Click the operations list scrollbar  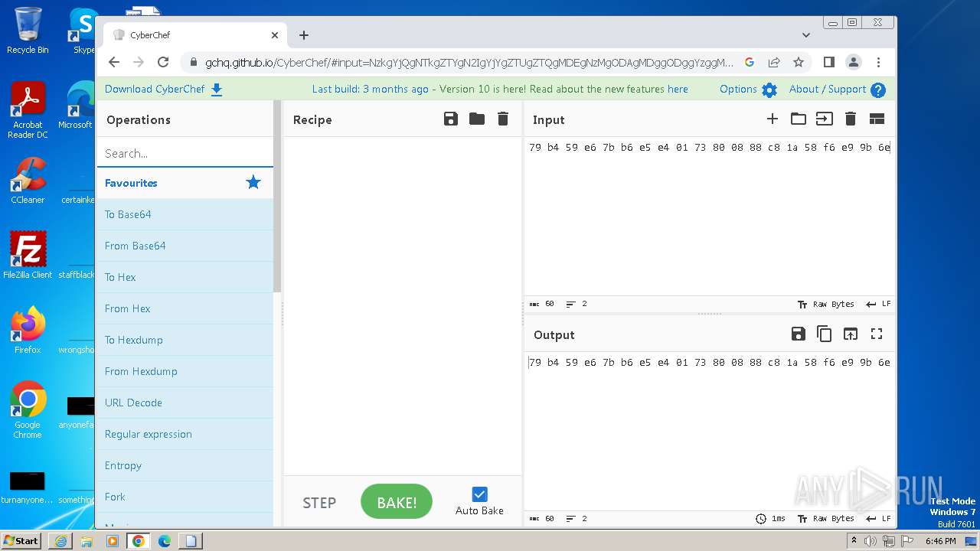[x=278, y=196]
